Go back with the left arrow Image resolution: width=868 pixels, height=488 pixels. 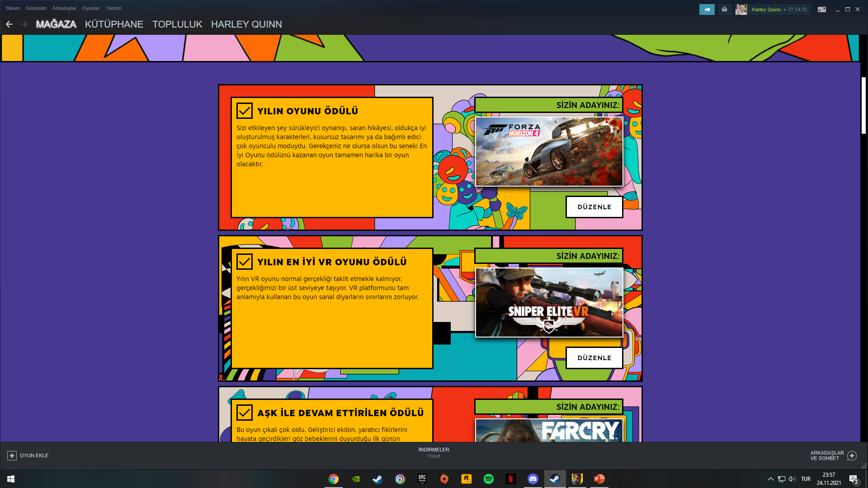pos(9,24)
